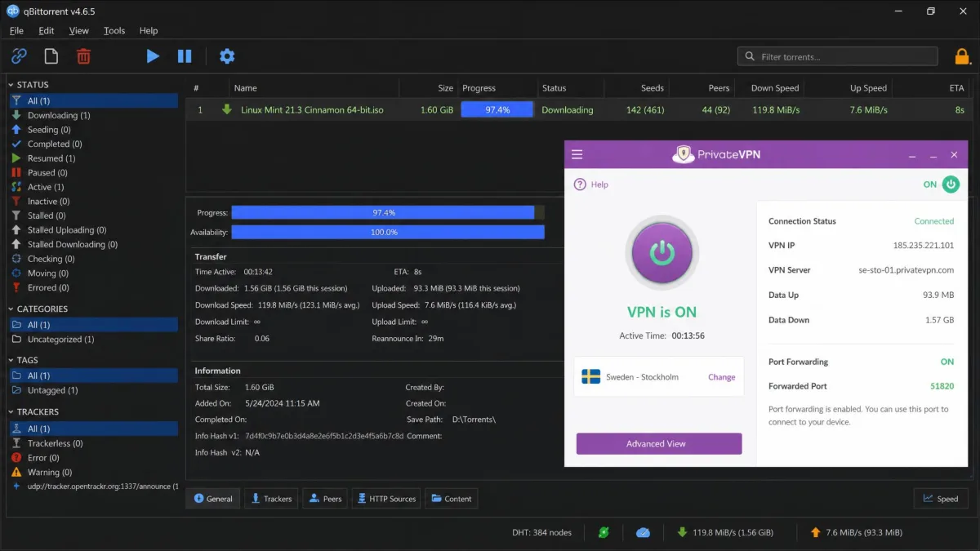Open the Tools menu
The height and width of the screenshot is (551, 980).
click(x=114, y=30)
